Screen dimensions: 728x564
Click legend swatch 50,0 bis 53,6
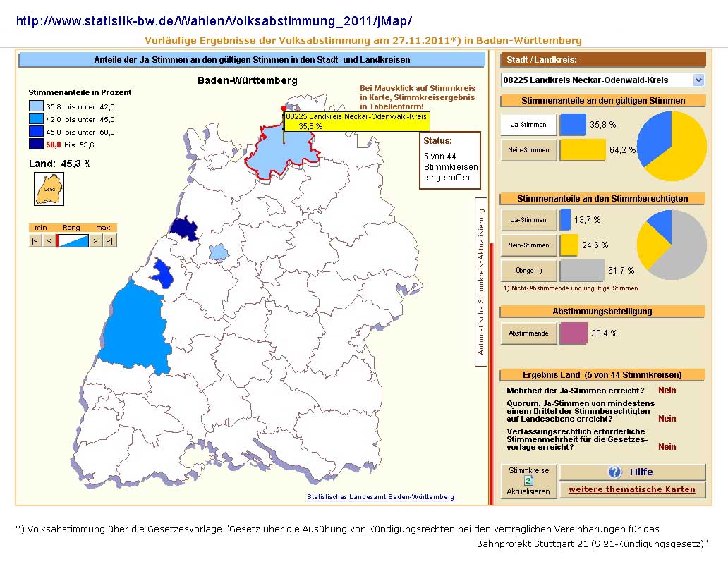[36, 145]
